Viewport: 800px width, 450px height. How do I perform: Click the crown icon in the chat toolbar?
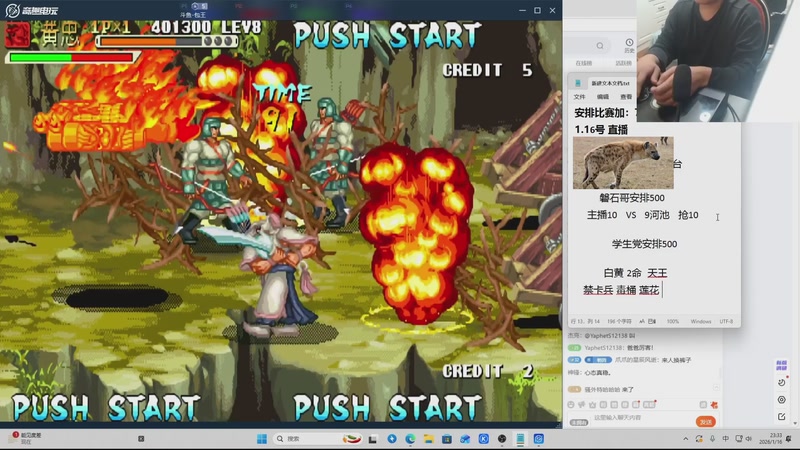coord(592,405)
